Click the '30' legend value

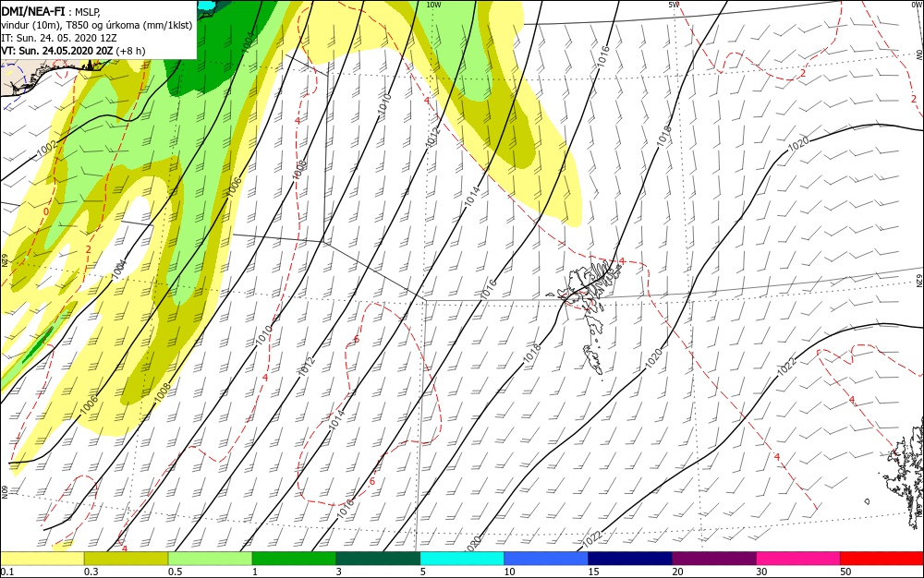coord(762,572)
